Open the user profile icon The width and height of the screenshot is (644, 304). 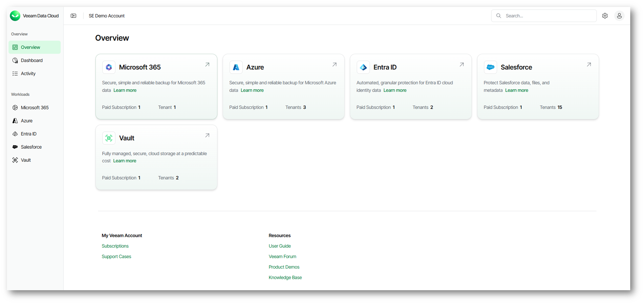(619, 16)
